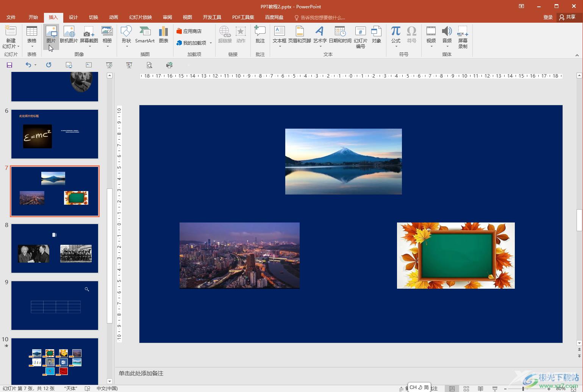Open the 新建幻灯片 layout dropdown arrow
Viewport: 583px width, 392px height.
click(18, 47)
